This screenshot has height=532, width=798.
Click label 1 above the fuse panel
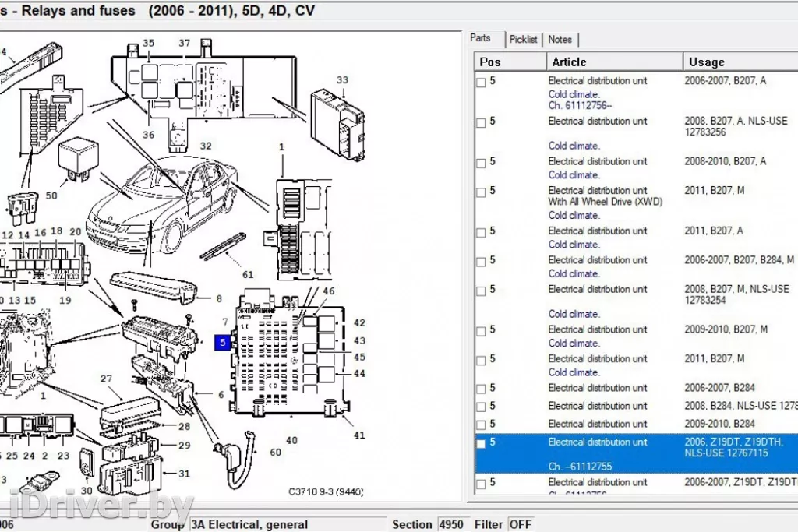tap(281, 147)
